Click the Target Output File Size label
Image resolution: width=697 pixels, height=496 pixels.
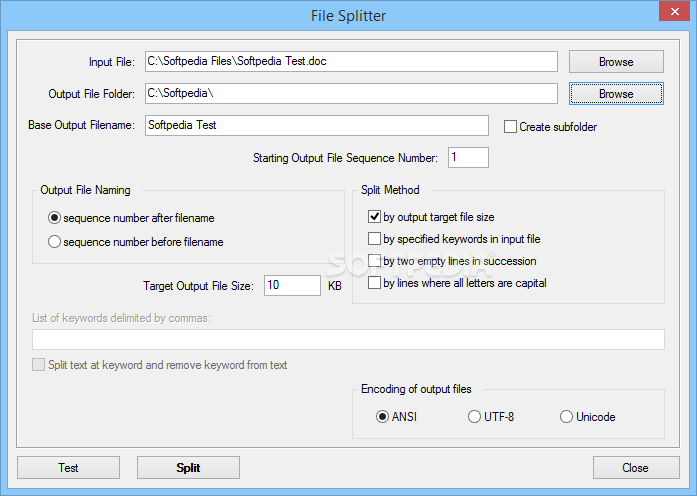click(198, 286)
